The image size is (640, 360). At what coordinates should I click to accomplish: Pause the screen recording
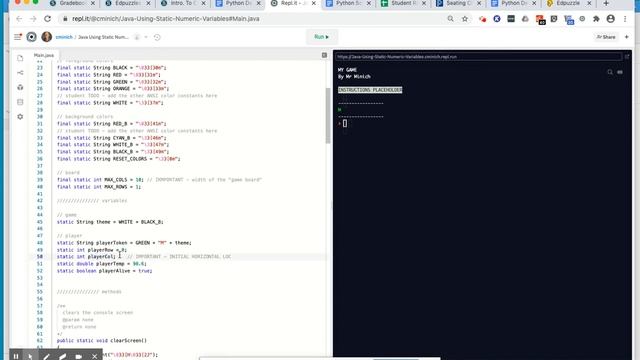[x=16, y=356]
